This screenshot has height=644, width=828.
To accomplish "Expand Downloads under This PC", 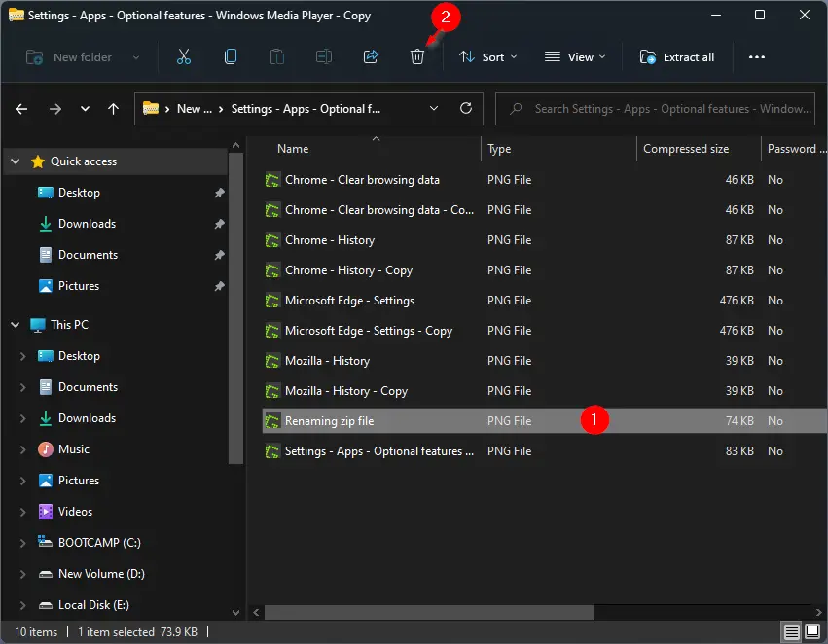I will [x=22, y=418].
